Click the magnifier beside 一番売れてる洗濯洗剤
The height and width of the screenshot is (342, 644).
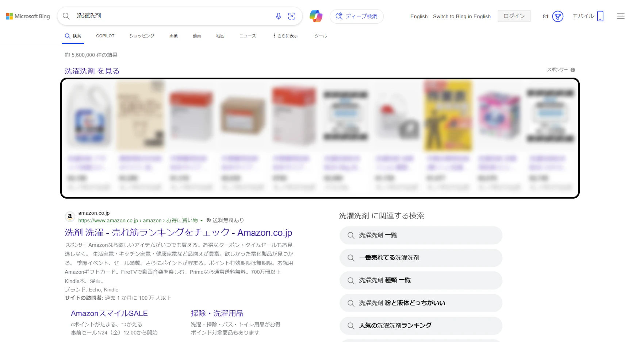(x=351, y=258)
